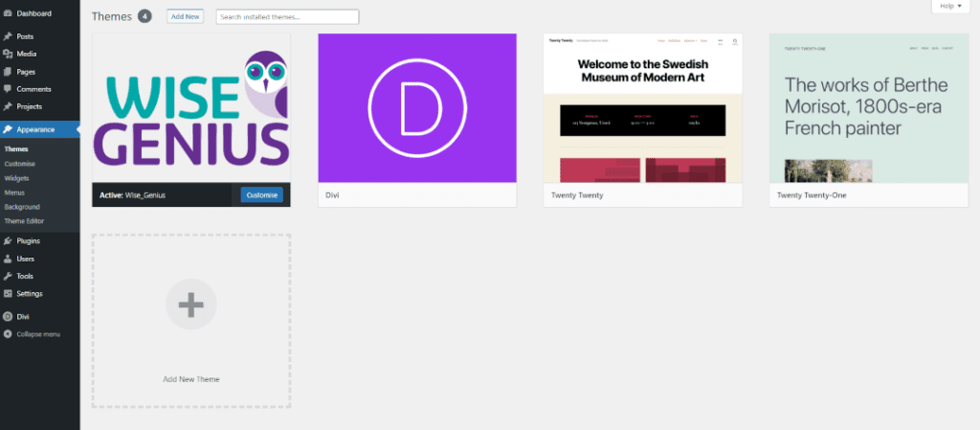Click the Pages document icon

[x=8, y=72]
